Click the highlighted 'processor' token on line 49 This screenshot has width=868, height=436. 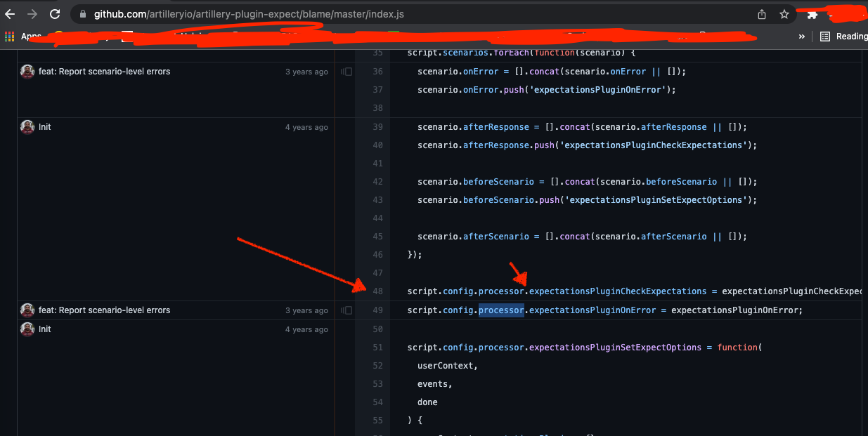[x=500, y=310]
